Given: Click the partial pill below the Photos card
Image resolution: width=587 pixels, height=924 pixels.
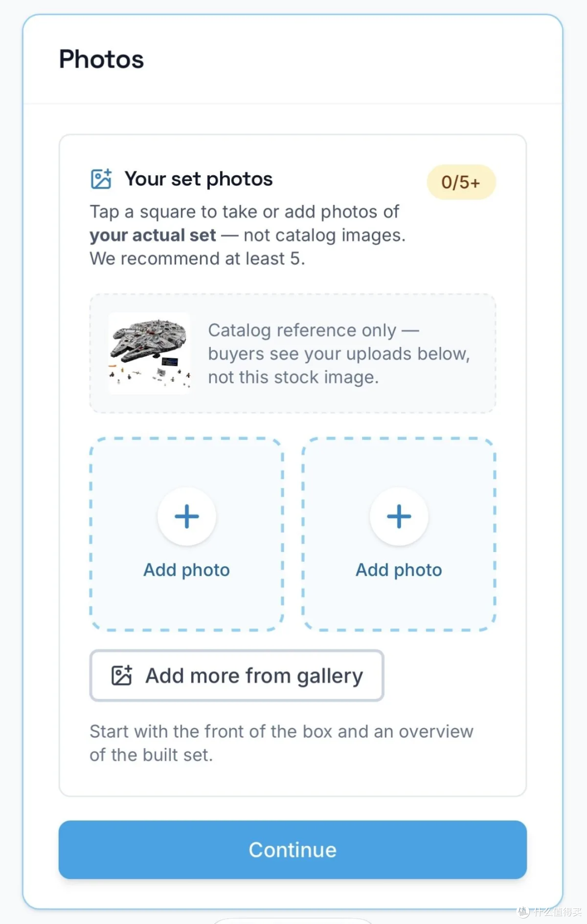Looking at the screenshot, I should point(292,921).
